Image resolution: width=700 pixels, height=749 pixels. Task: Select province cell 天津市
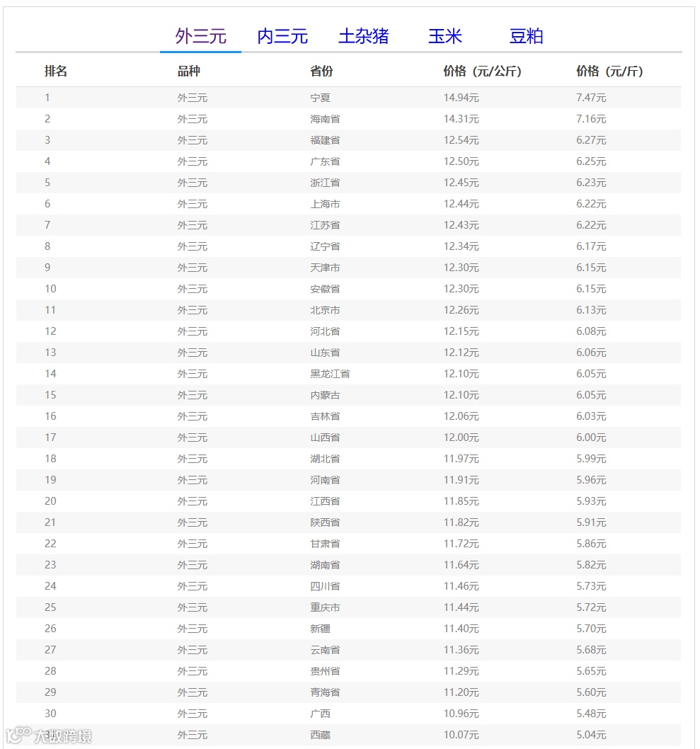(x=325, y=268)
